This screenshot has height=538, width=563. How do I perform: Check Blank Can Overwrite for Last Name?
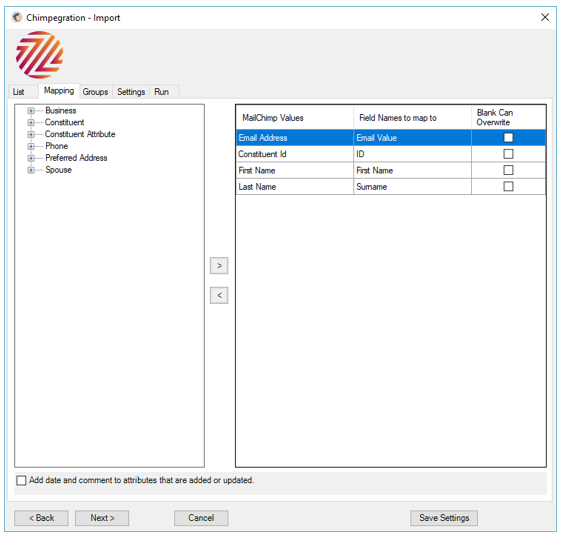[x=508, y=186]
